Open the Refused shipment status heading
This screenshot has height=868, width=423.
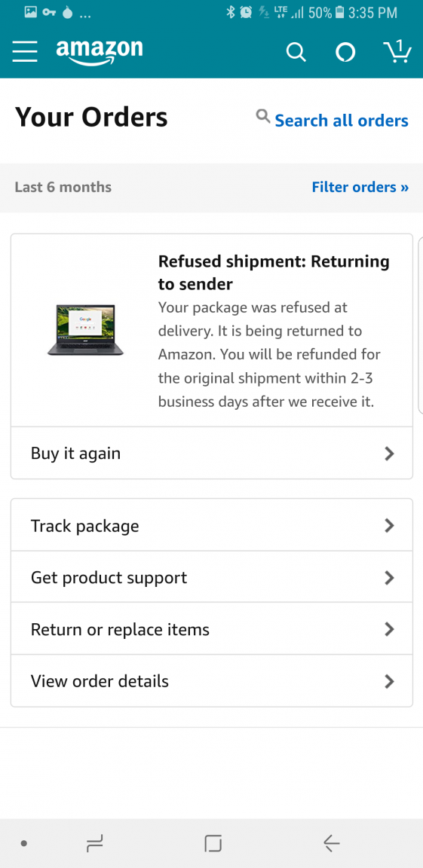click(274, 272)
